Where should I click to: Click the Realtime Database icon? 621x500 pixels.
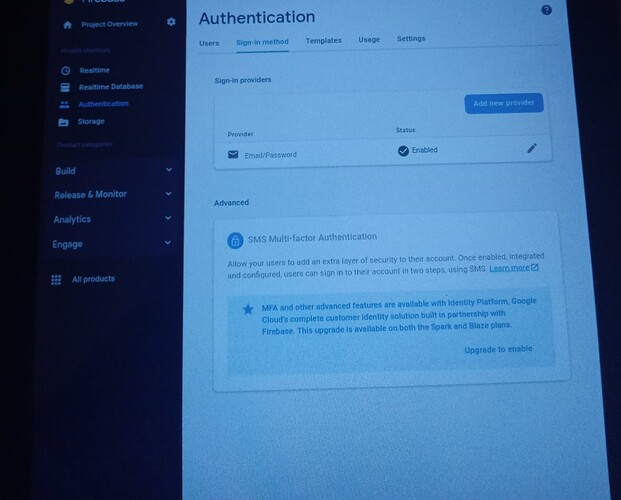click(65, 88)
